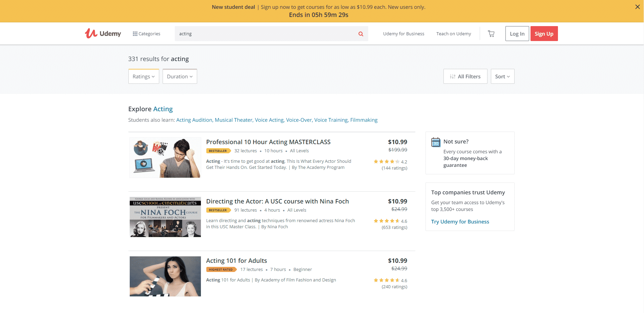This screenshot has width=644, height=313.
Task: Click '(144 ratings)' text
Action: [x=394, y=168]
